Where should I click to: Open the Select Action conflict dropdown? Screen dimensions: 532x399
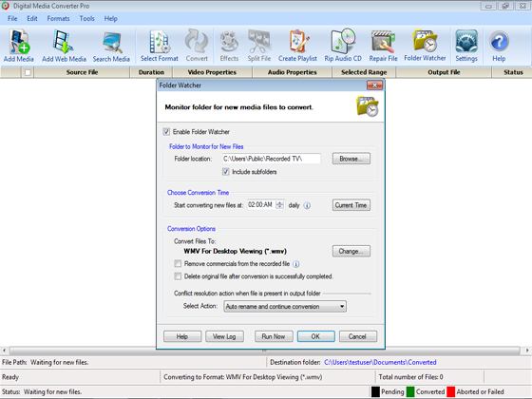click(x=285, y=306)
